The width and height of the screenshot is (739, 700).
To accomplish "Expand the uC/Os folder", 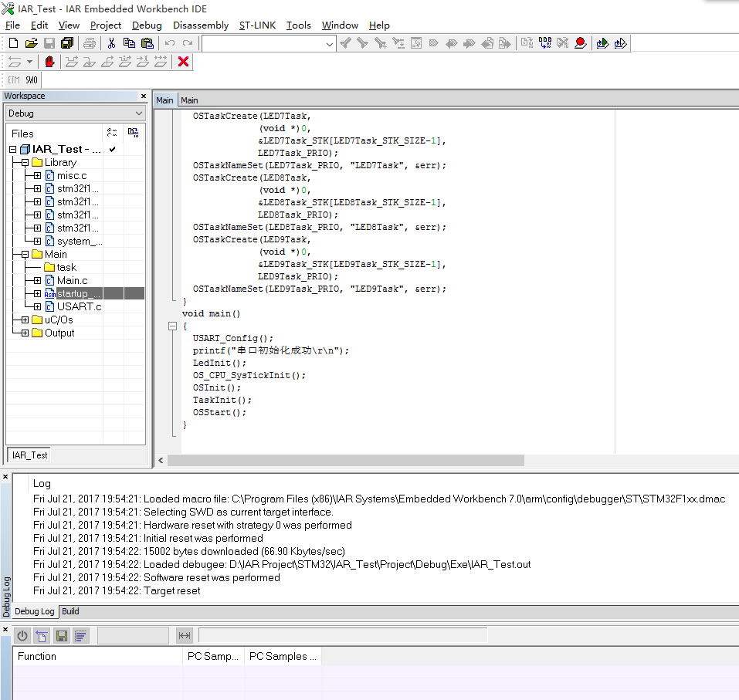I will 25,320.
